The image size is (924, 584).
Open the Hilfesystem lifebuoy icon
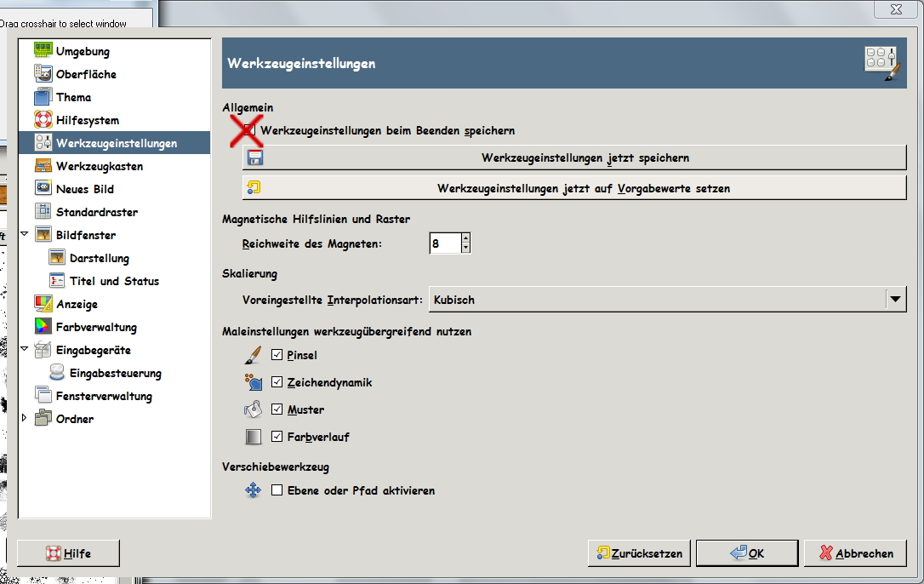(43, 119)
